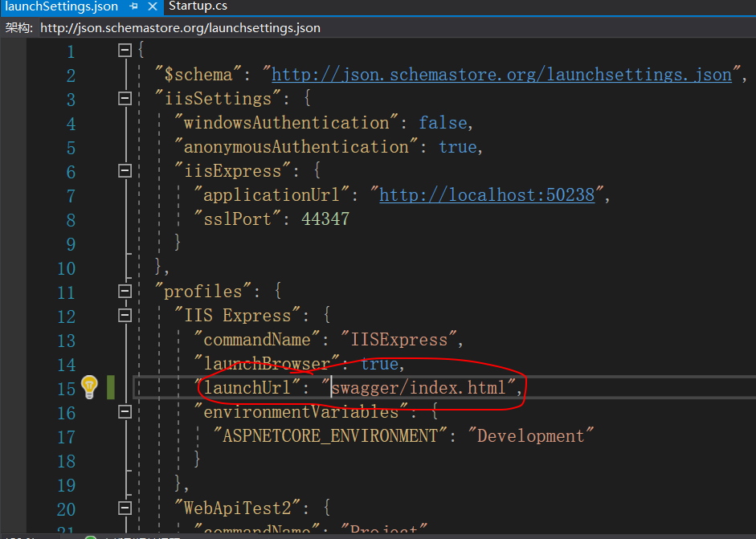Click the "Development" value

coord(530,436)
